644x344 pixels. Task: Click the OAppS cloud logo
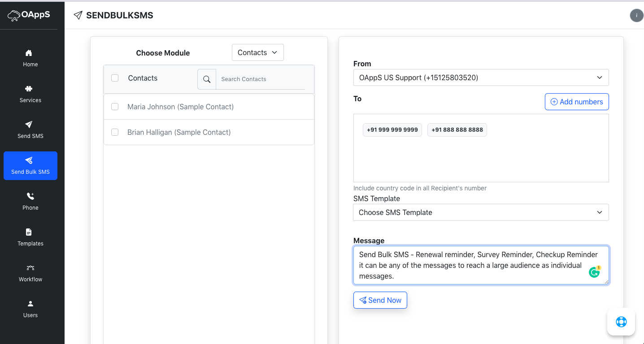click(29, 16)
